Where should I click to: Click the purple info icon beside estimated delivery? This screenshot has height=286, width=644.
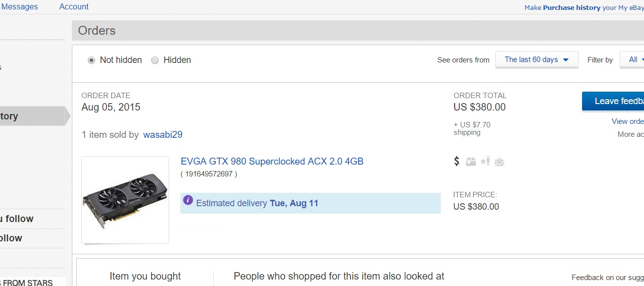tap(188, 200)
